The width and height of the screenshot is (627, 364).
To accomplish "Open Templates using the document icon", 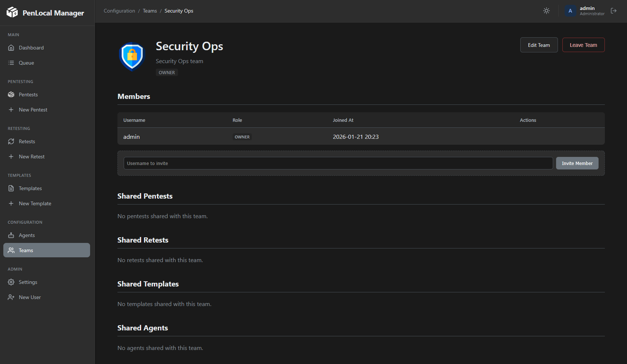I will point(11,188).
